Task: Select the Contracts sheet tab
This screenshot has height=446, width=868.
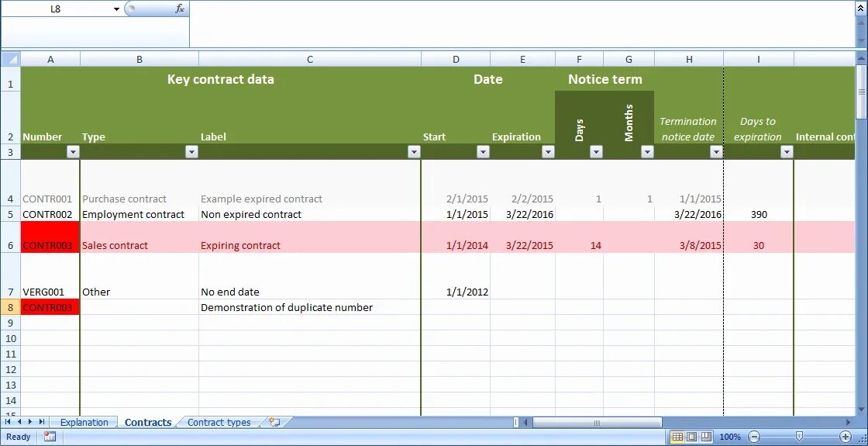Action: coord(148,422)
